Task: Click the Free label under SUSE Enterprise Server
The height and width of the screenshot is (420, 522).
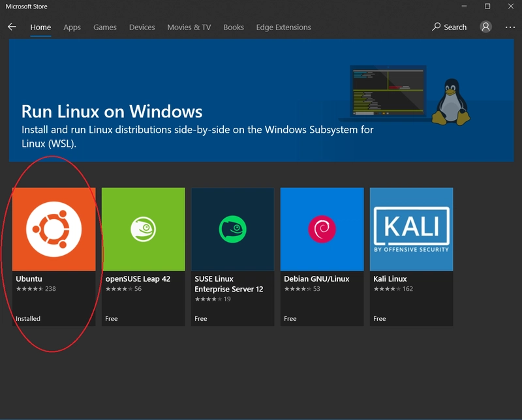Action: [x=201, y=318]
